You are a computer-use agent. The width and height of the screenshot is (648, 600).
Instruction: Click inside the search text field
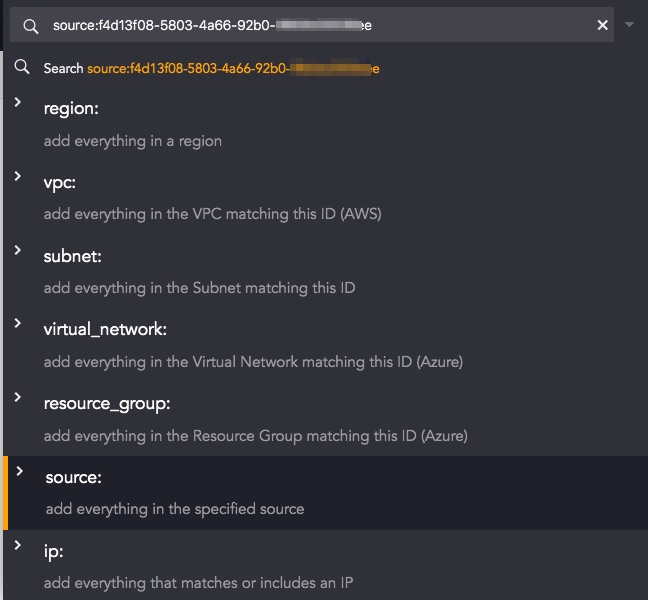tap(312, 25)
